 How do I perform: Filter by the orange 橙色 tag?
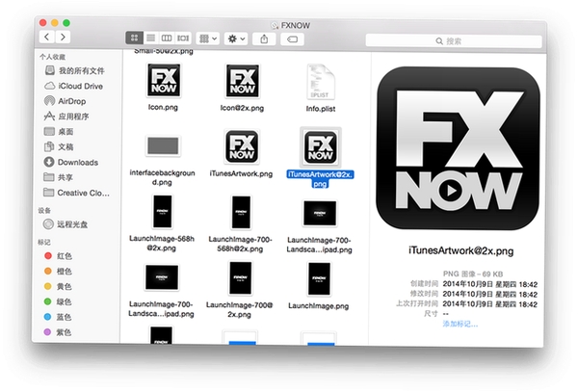point(58,272)
